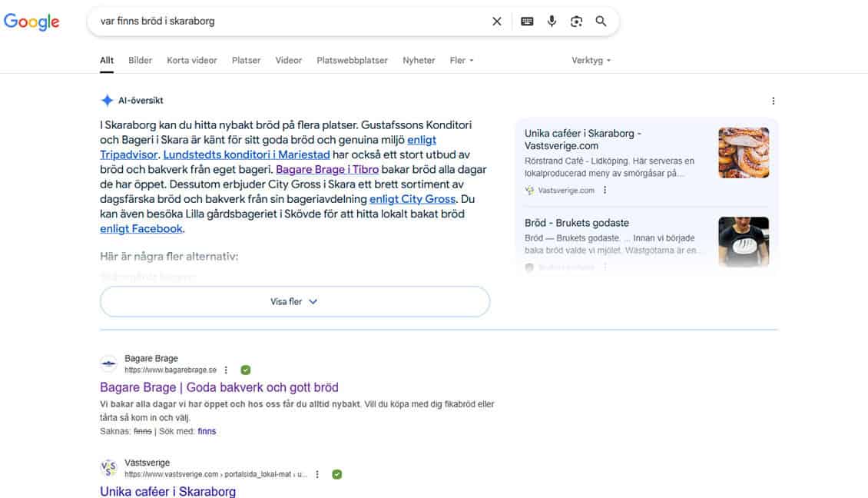Switch to the Bilder tab

coord(140,60)
